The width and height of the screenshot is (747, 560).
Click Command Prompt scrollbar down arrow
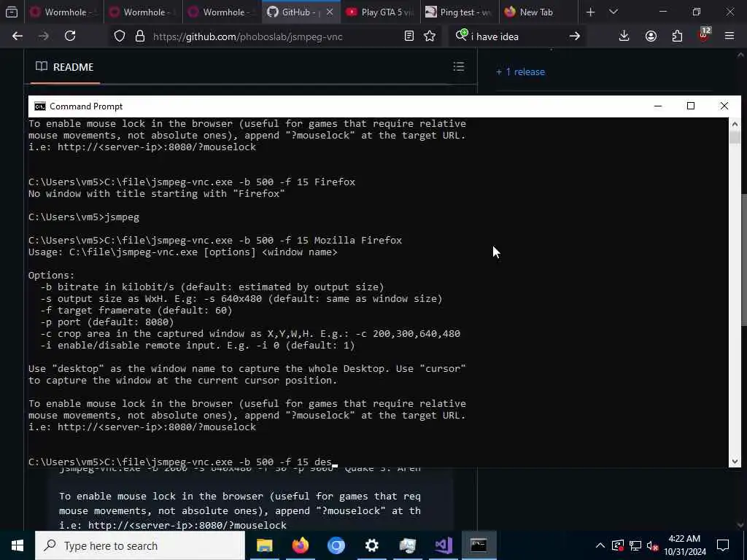tap(735, 461)
